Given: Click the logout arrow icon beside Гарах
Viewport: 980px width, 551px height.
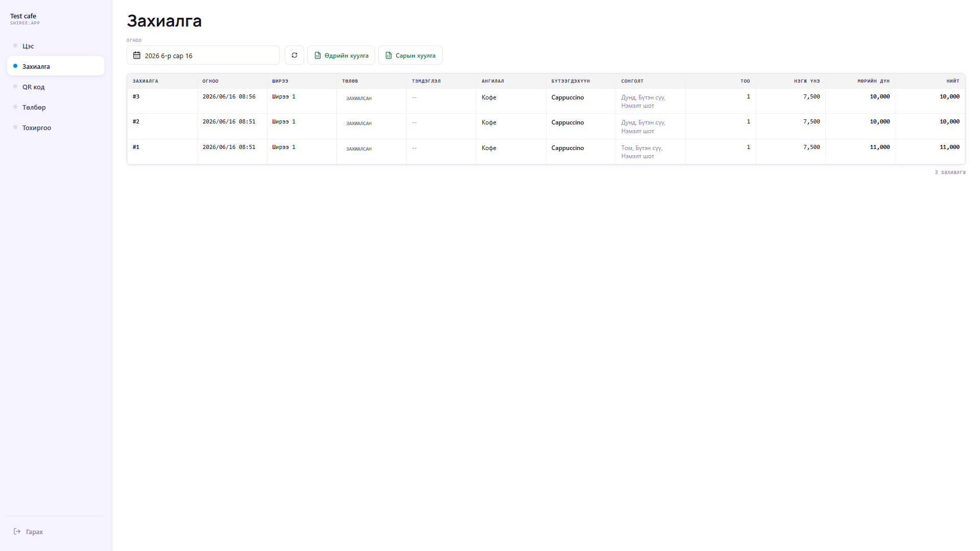Looking at the screenshot, I should (x=17, y=531).
